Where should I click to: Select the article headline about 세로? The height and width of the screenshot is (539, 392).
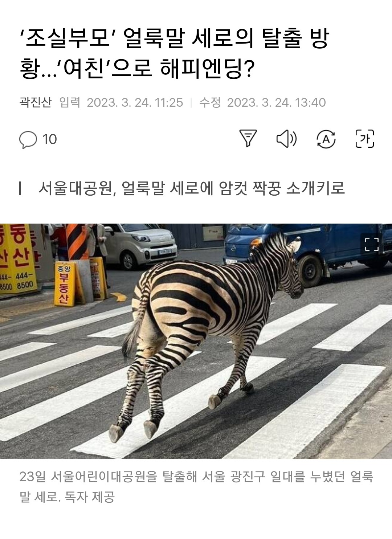click(x=174, y=53)
